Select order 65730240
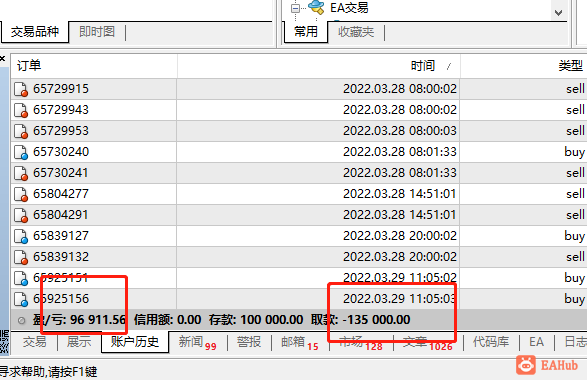The image size is (587, 380). coord(61,152)
